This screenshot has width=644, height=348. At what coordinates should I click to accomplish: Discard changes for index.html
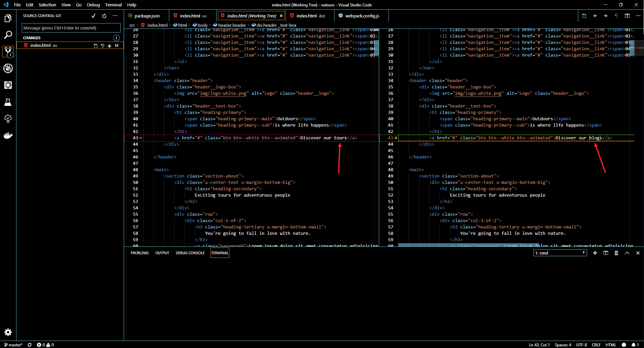(x=103, y=46)
